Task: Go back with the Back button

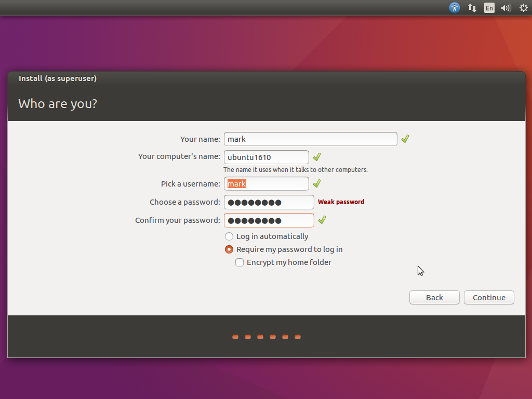Action: tap(434, 297)
